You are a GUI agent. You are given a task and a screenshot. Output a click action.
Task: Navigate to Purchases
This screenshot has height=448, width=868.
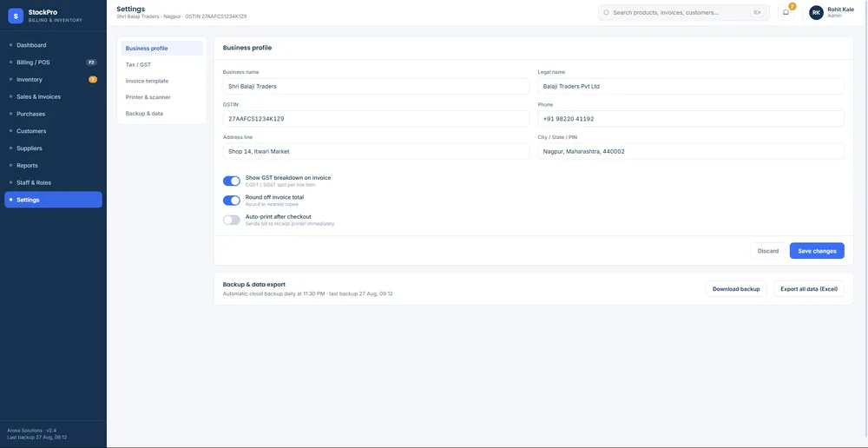(x=53, y=114)
